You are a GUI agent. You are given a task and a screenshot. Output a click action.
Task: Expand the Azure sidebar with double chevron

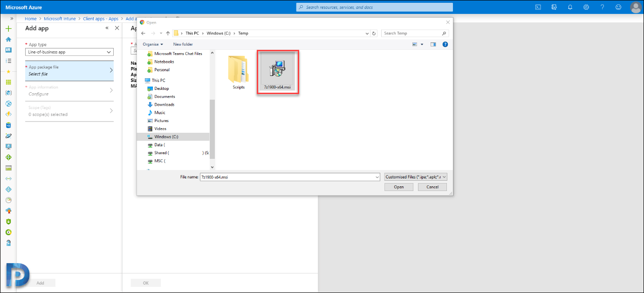click(11, 19)
